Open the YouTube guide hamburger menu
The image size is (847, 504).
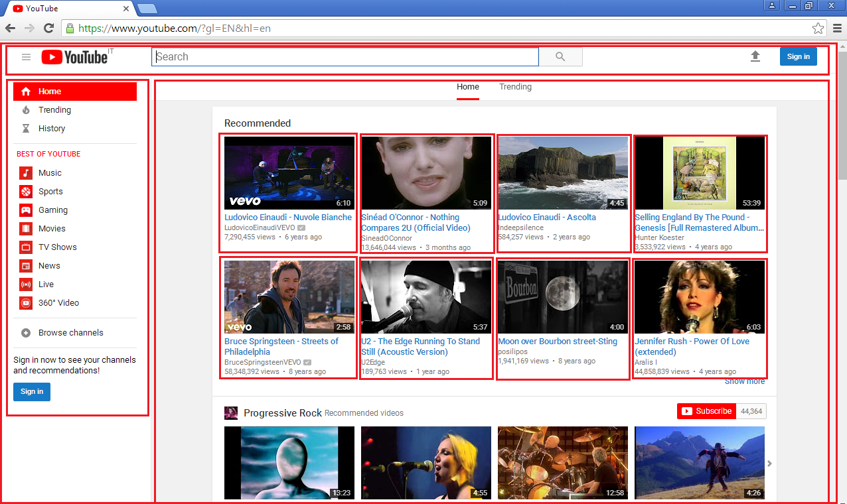point(27,57)
